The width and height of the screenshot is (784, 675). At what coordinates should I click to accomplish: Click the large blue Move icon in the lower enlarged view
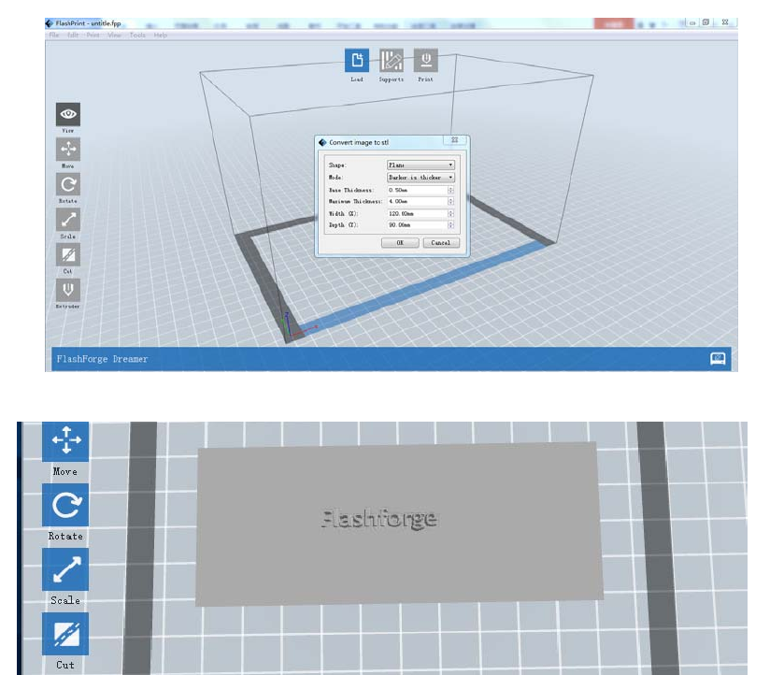(65, 441)
